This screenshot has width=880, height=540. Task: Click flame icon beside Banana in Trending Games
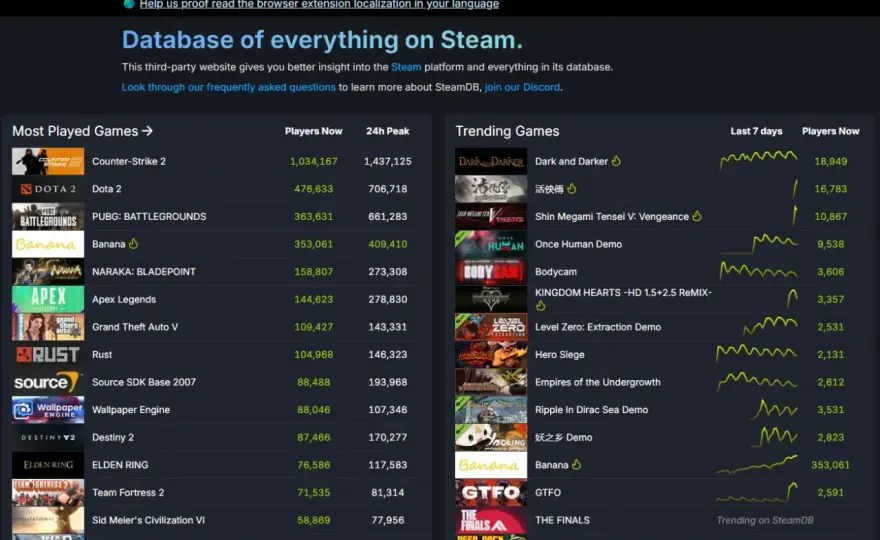(x=576, y=465)
